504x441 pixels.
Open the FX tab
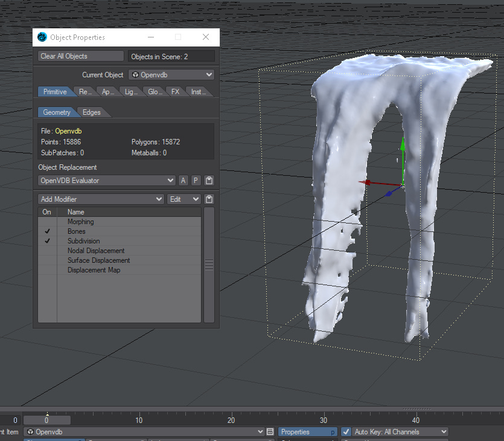[175, 92]
